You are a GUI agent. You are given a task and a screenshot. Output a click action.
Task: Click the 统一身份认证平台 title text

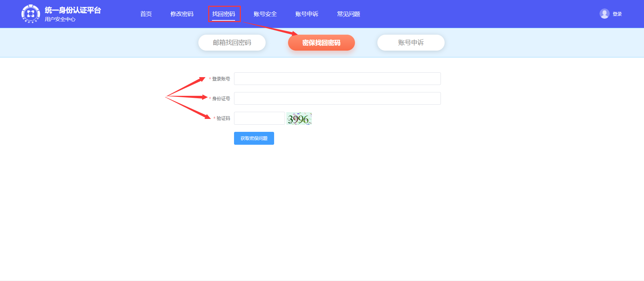[x=73, y=10]
